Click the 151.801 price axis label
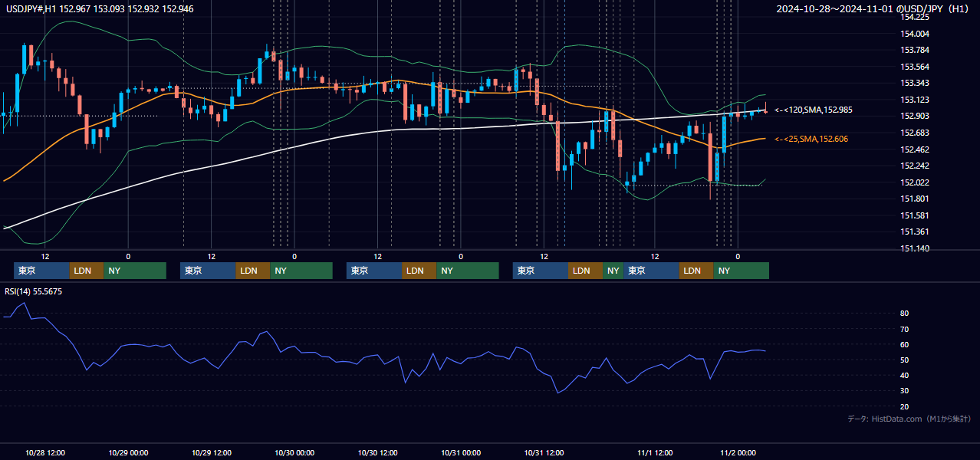 (x=915, y=199)
